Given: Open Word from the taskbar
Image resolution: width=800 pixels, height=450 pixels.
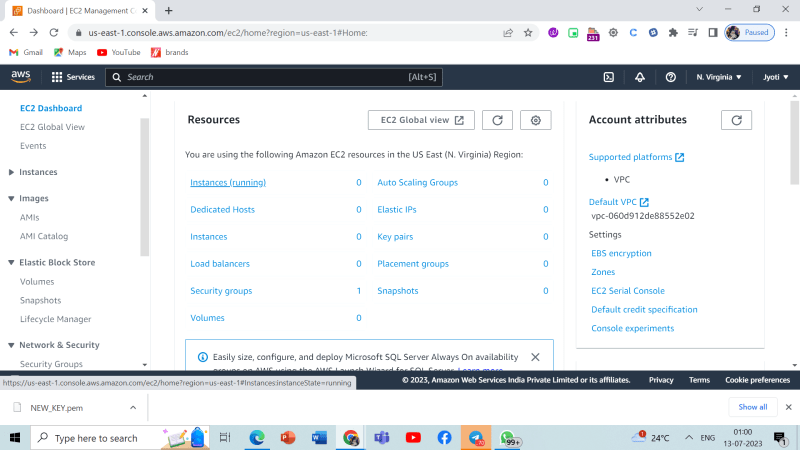Looking at the screenshot, I should point(319,438).
